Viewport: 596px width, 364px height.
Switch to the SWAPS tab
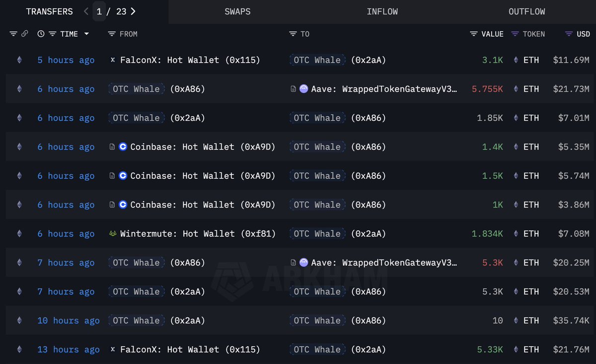click(237, 11)
